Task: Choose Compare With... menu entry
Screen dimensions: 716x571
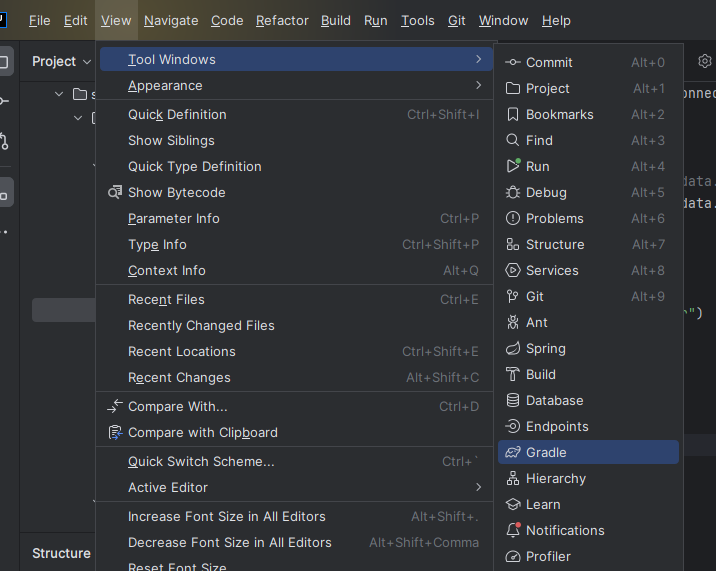Action: 296,407
